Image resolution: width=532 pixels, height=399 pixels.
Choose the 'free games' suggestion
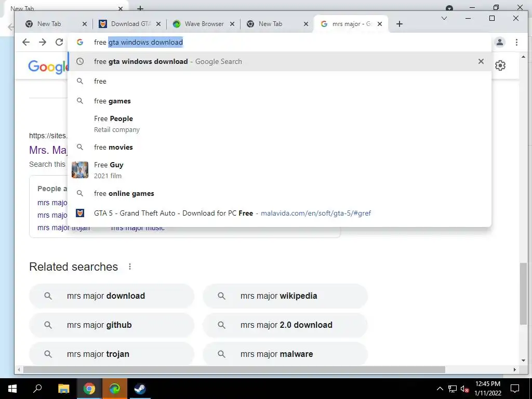(x=280, y=101)
